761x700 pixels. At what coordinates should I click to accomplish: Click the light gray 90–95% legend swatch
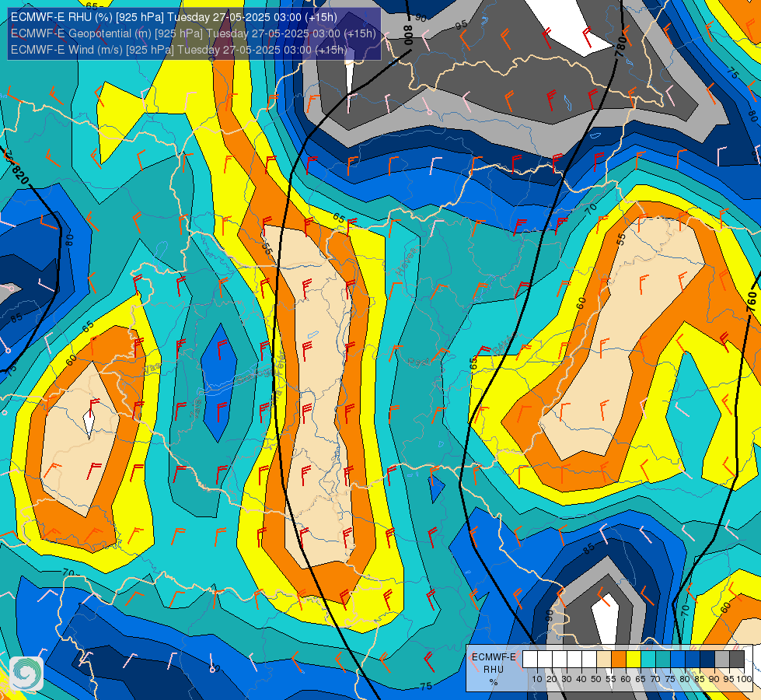pyautogui.click(x=722, y=660)
